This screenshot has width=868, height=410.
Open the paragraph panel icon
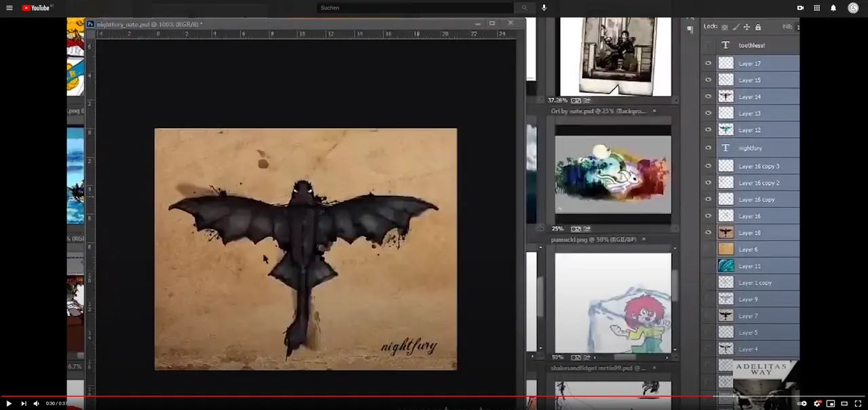690,29
